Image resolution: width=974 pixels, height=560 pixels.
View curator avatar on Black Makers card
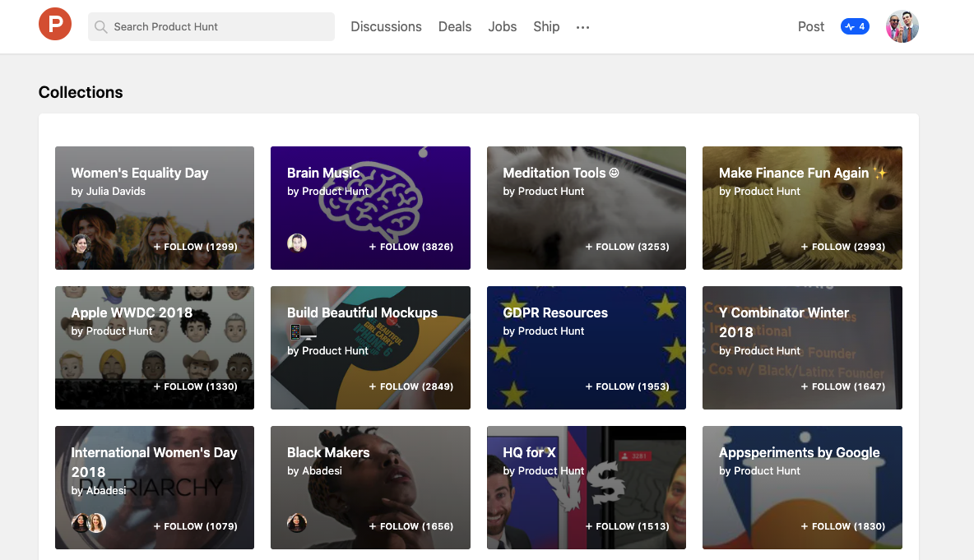tap(297, 523)
